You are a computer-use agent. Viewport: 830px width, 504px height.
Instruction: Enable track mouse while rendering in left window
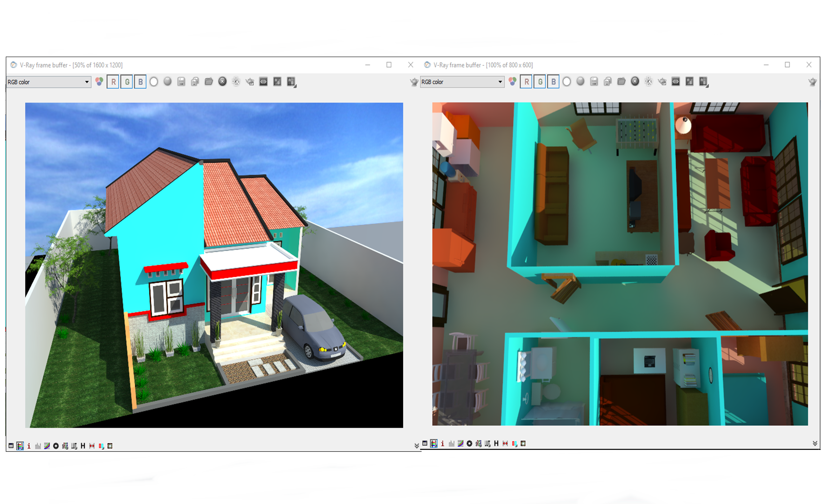236,82
